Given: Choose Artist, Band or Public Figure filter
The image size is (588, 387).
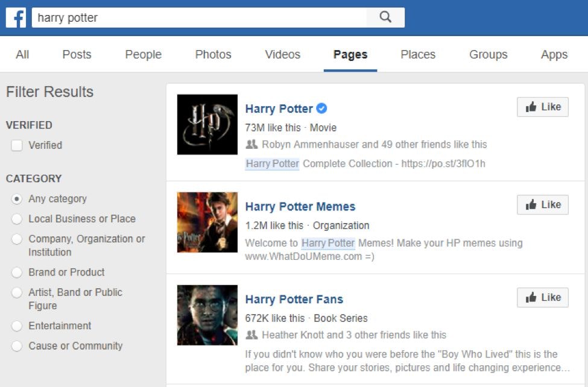Looking at the screenshot, I should click(17, 292).
